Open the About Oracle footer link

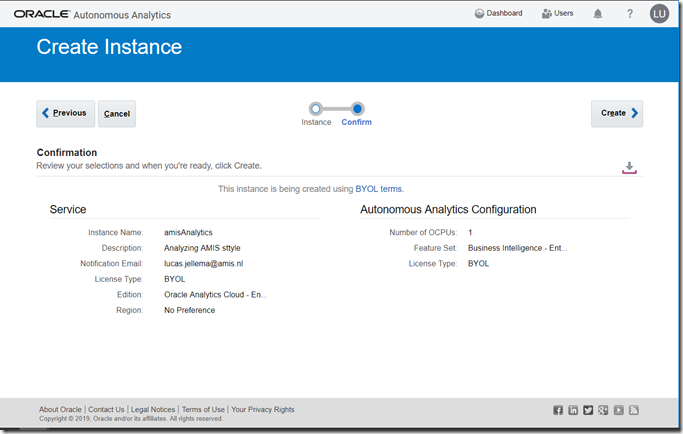60,410
